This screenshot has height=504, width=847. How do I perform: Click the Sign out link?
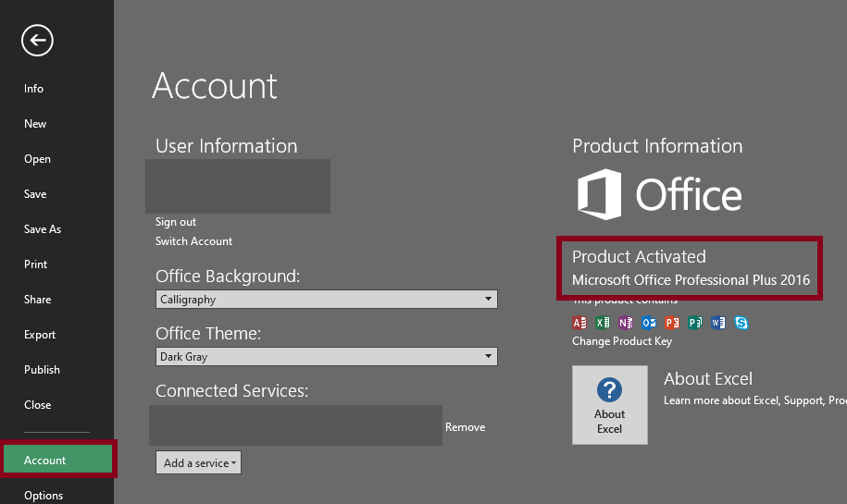click(x=176, y=222)
